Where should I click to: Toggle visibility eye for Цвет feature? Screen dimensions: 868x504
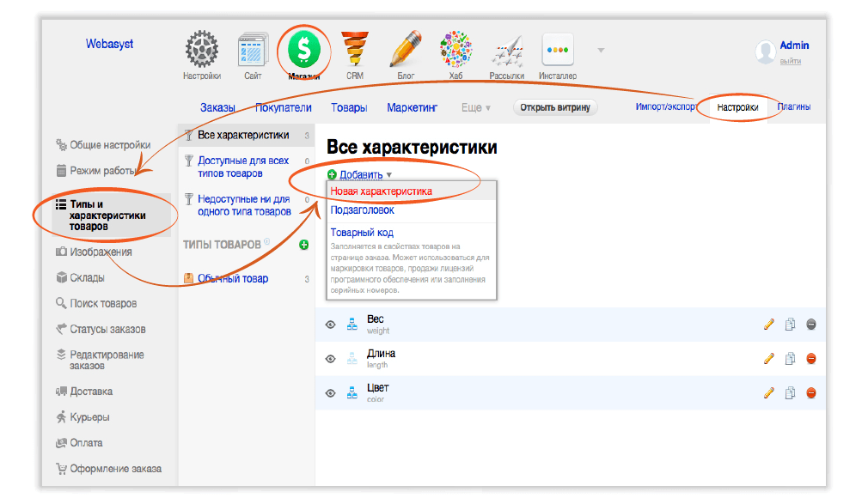click(330, 393)
